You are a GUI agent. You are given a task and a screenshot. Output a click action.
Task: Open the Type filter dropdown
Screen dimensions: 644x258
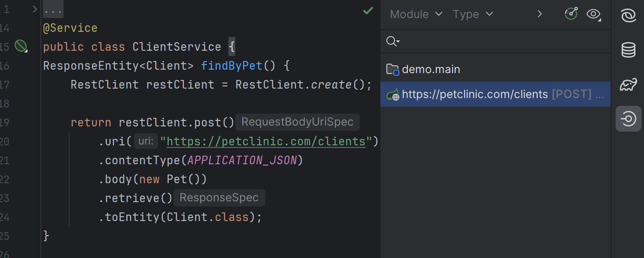[x=472, y=14]
